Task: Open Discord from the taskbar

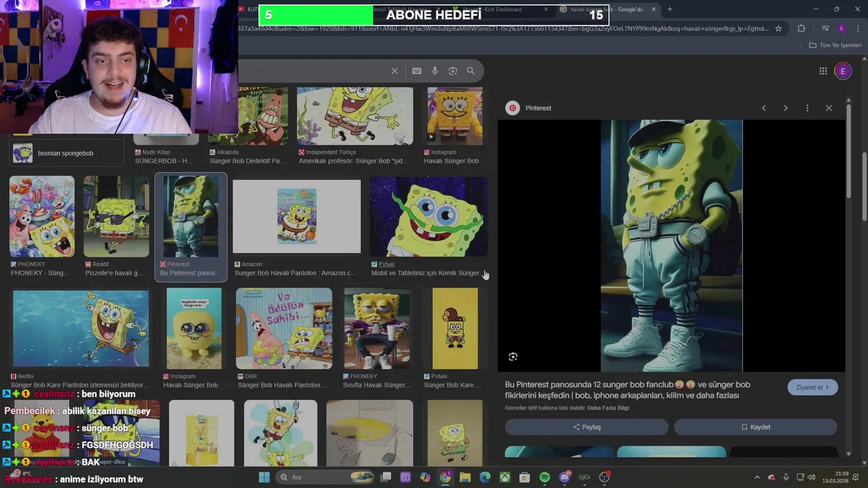Action: [x=565, y=477]
